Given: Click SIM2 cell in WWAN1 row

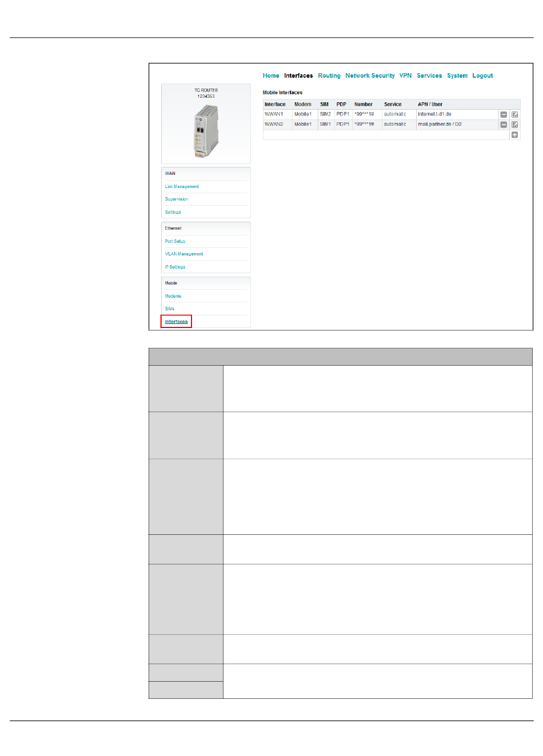Looking at the screenshot, I should click(x=326, y=114).
